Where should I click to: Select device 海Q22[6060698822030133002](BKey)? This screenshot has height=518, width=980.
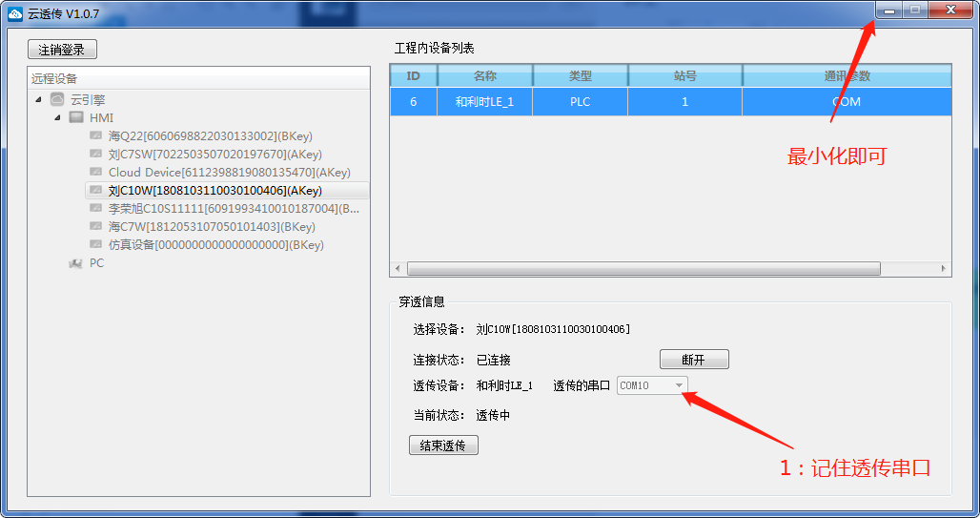[210, 135]
